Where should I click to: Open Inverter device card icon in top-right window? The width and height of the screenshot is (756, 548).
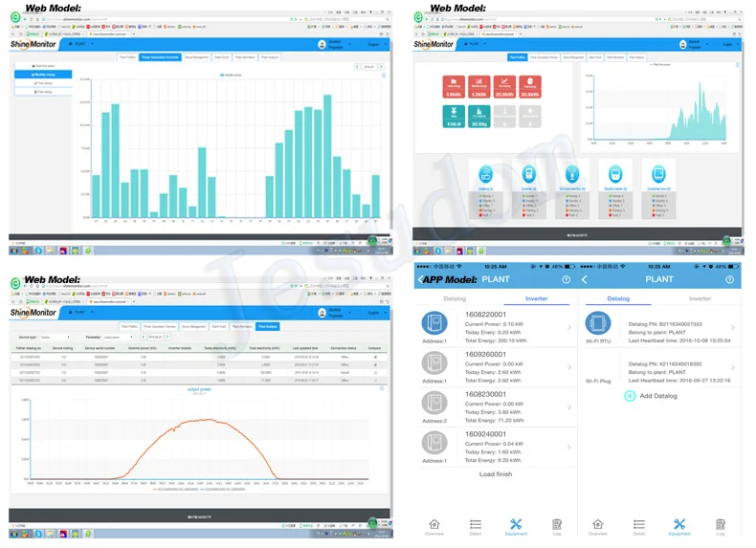coord(529,173)
